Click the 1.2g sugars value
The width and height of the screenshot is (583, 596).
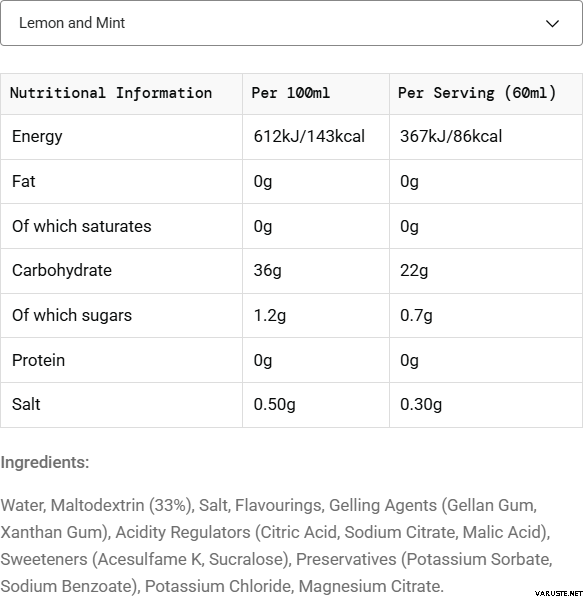(x=270, y=315)
